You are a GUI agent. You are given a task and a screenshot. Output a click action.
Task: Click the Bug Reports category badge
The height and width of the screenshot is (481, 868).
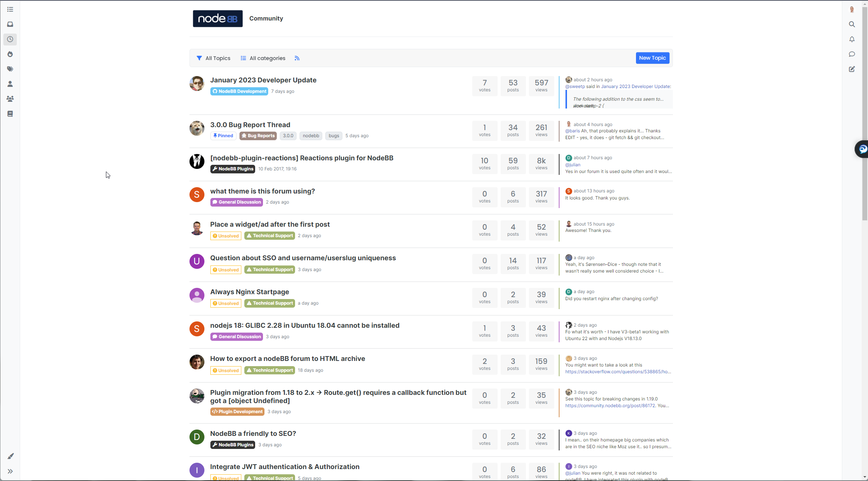258,136
